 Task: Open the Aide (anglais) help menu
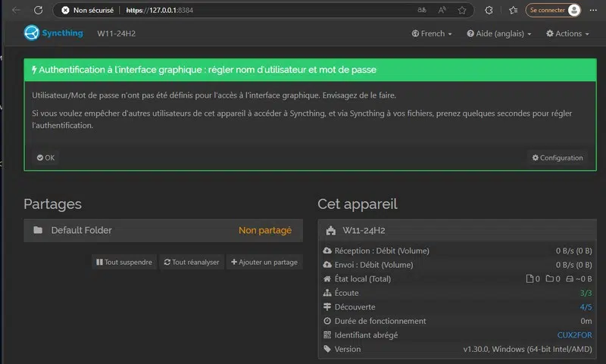(x=499, y=33)
